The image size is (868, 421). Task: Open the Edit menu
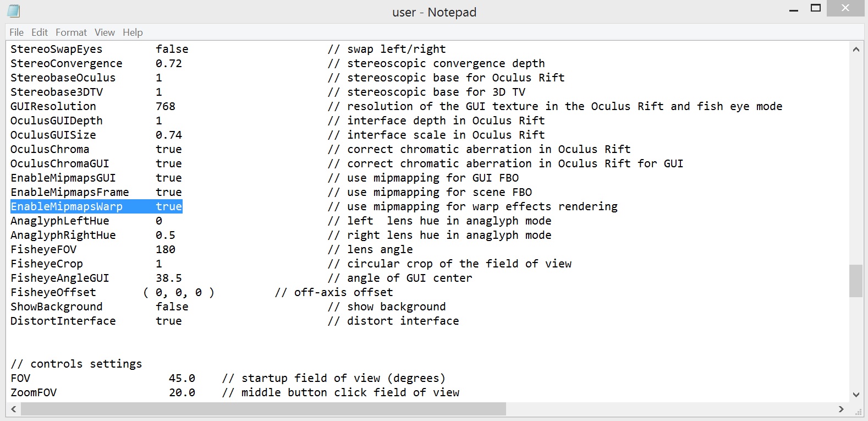coord(39,32)
